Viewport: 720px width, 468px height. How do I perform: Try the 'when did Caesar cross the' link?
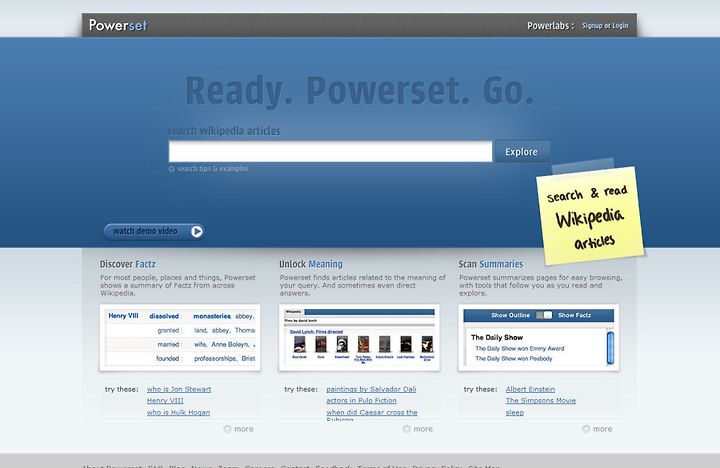(x=372, y=412)
